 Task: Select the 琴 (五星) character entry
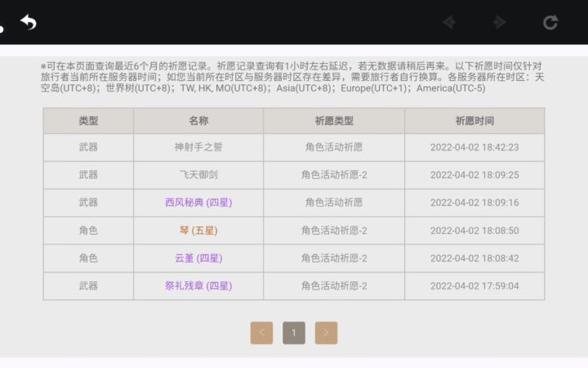198,231
